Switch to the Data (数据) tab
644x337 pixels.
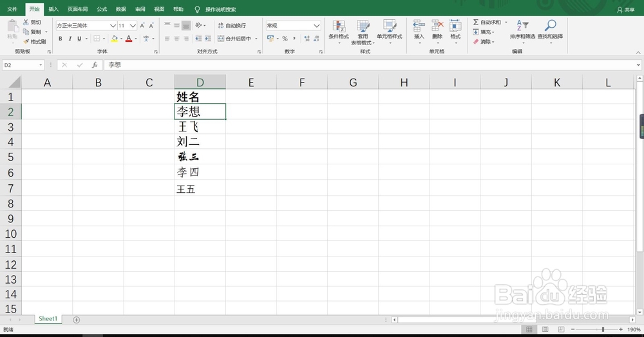point(121,9)
